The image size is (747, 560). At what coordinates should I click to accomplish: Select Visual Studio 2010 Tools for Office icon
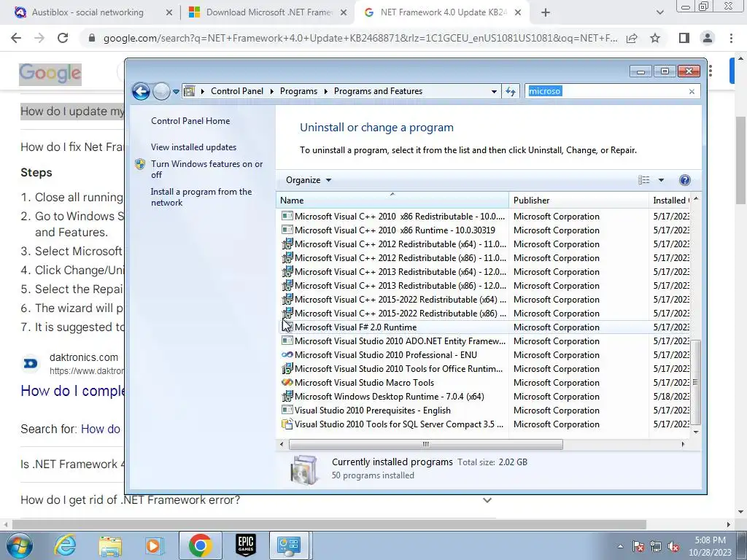(x=287, y=368)
